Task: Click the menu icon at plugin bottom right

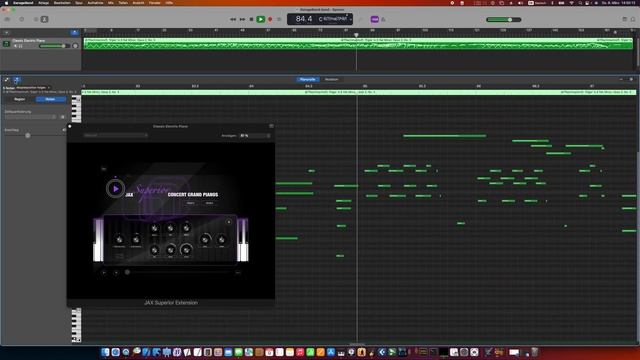Action: point(238,272)
